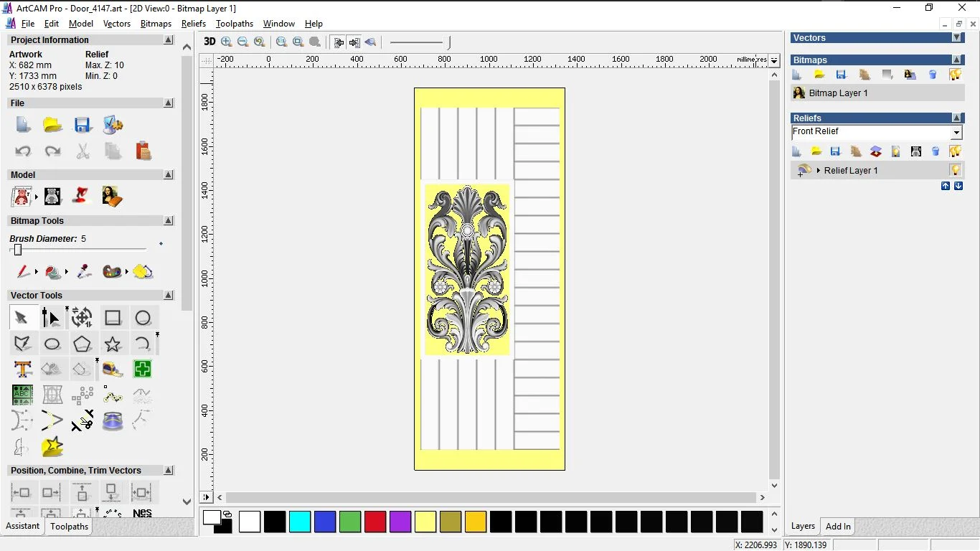Click the Save file icon in File panel
Image resolution: width=980 pixels, height=551 pixels.
click(x=83, y=125)
